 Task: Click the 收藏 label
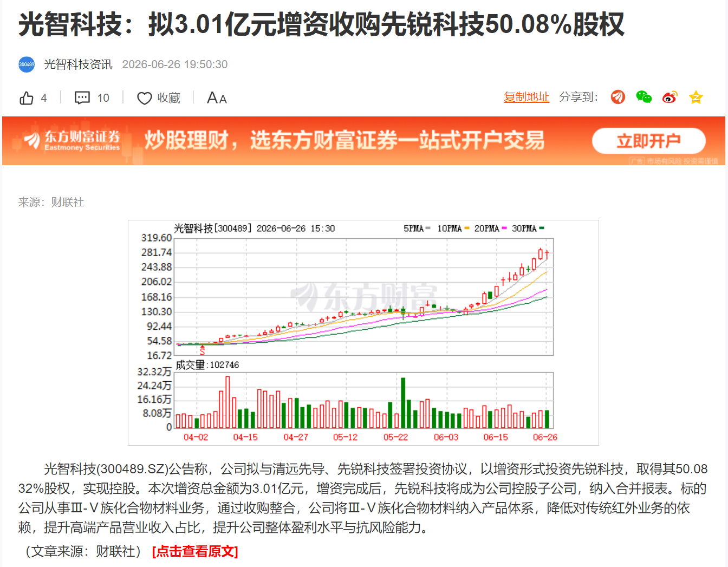[169, 98]
